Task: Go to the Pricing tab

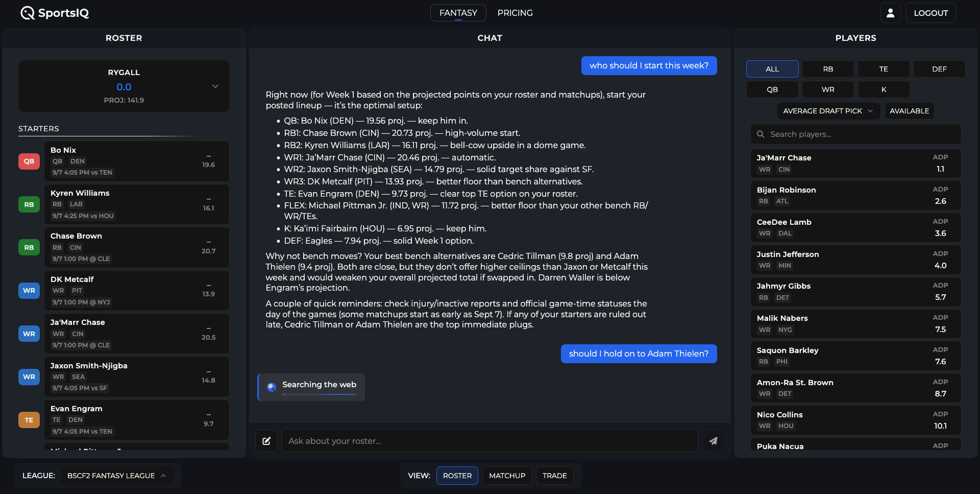Action: (515, 13)
